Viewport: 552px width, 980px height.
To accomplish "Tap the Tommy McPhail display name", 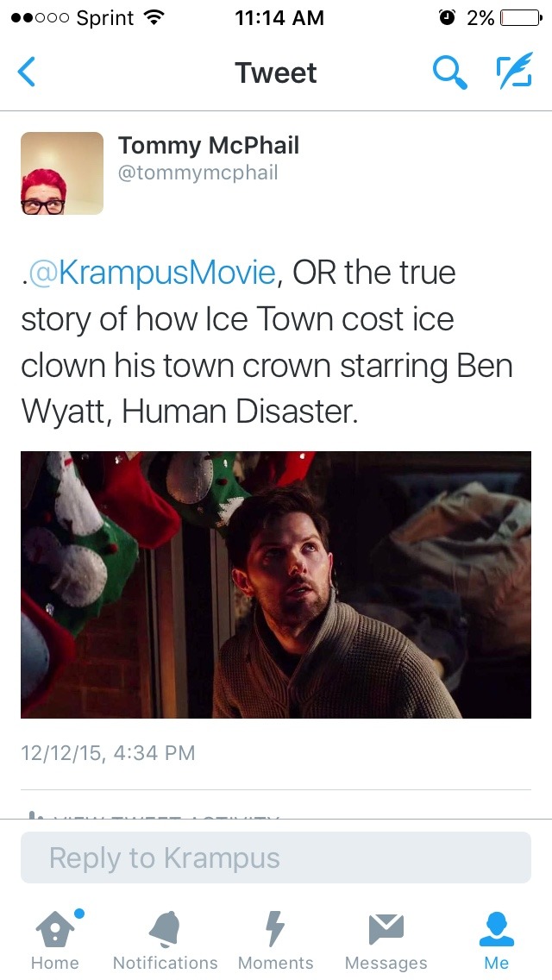I will pos(209,145).
